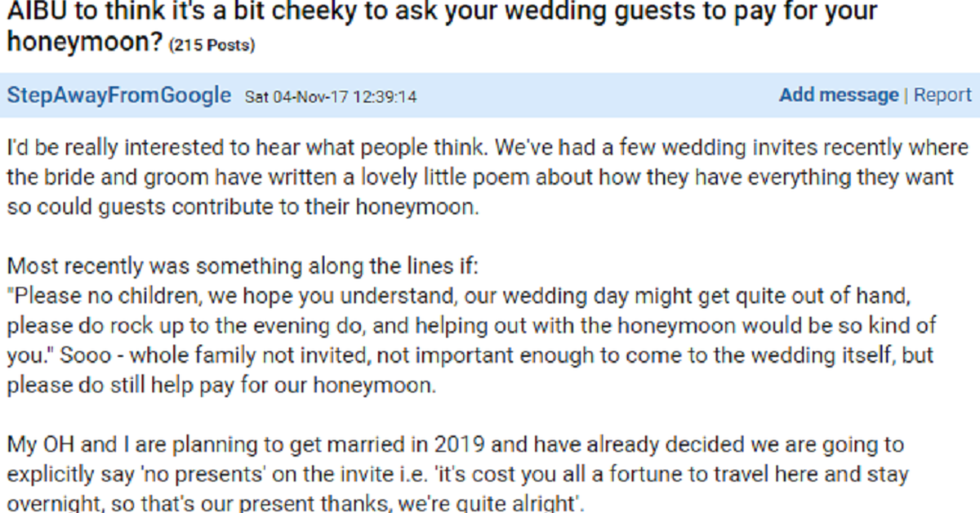This screenshot has height=513, width=980.
Task: Click the word "honeymoon?" in the thread title
Action: pyautogui.click(x=82, y=42)
